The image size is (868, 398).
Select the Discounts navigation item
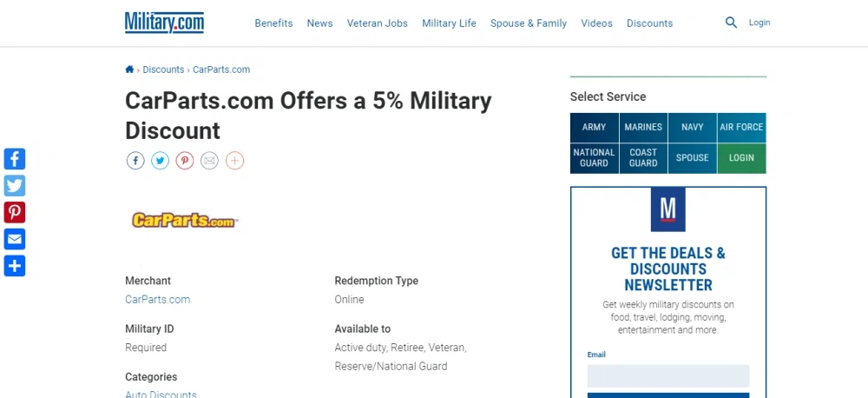point(650,23)
